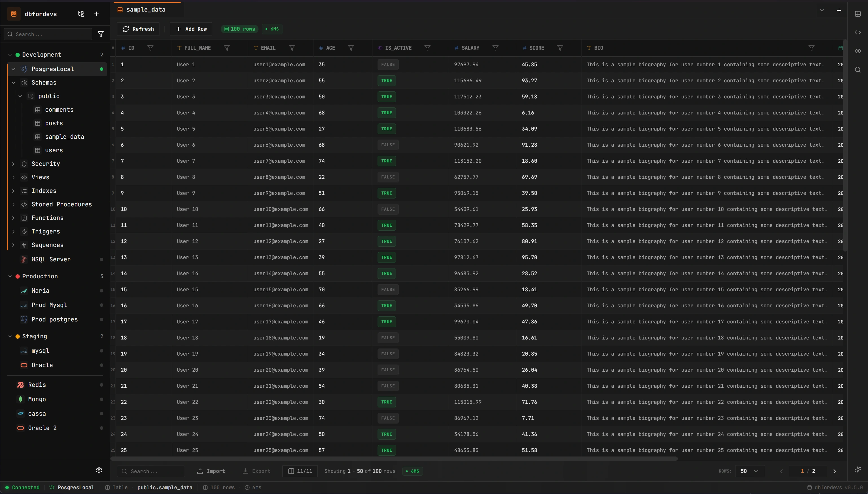Screen dimensions: 868x494
Task: Filter the ID column
Action: coord(150,48)
